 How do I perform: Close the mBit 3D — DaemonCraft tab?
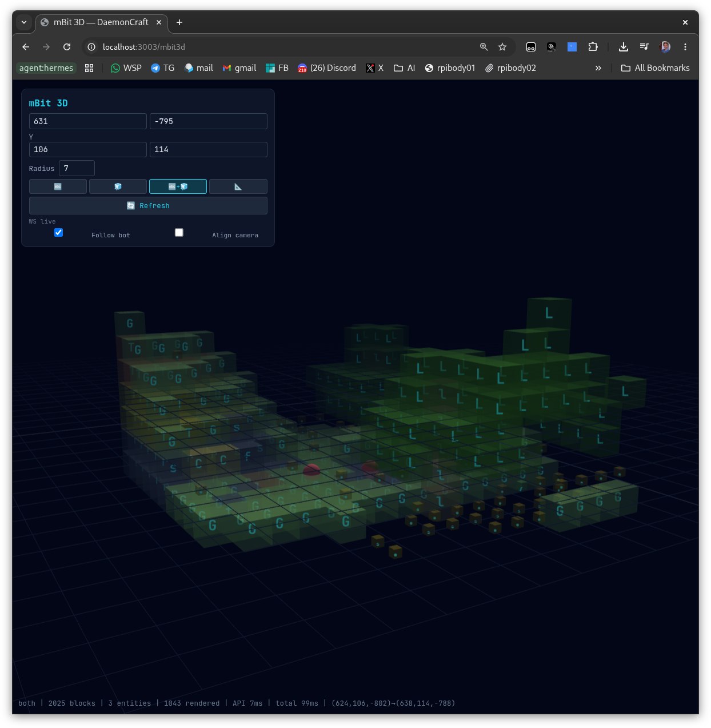[159, 22]
